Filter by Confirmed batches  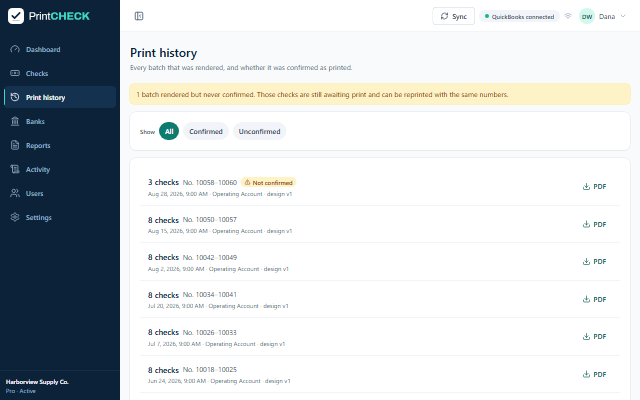click(206, 131)
